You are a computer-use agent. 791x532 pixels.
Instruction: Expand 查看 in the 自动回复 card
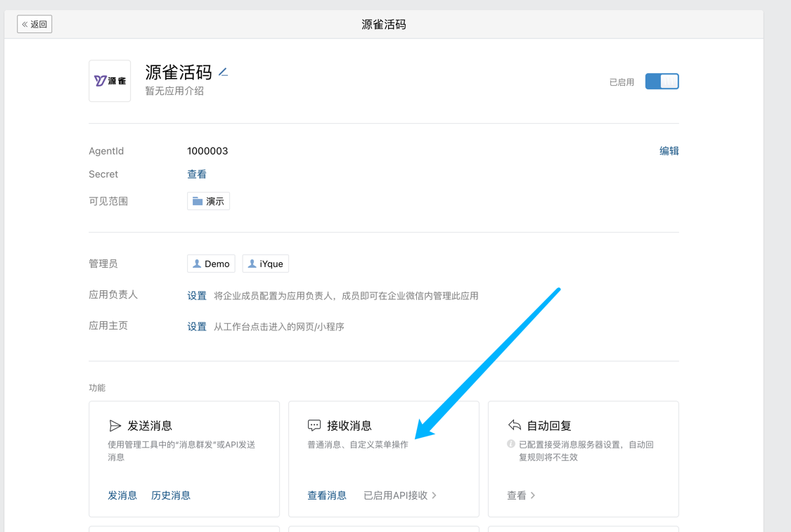521,495
